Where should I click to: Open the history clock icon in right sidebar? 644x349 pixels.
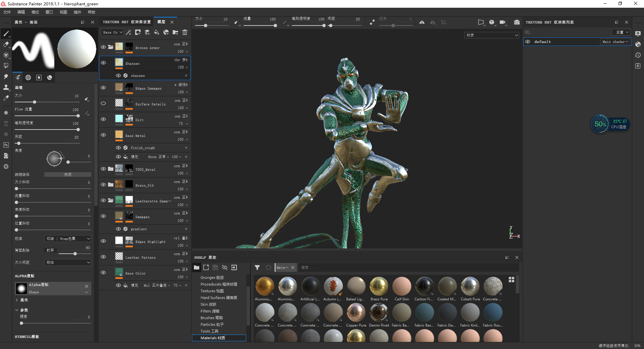click(638, 55)
